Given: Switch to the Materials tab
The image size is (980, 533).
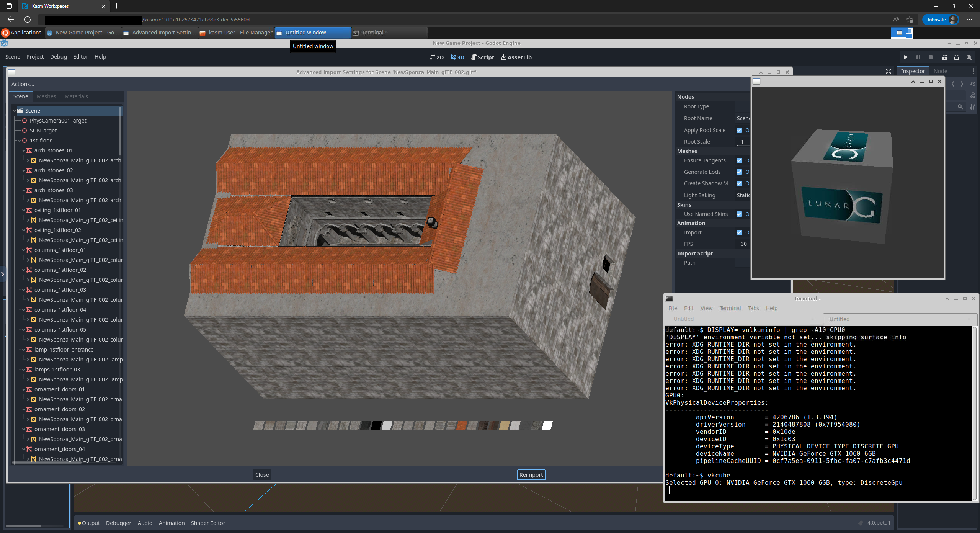Looking at the screenshot, I should pyautogui.click(x=76, y=96).
